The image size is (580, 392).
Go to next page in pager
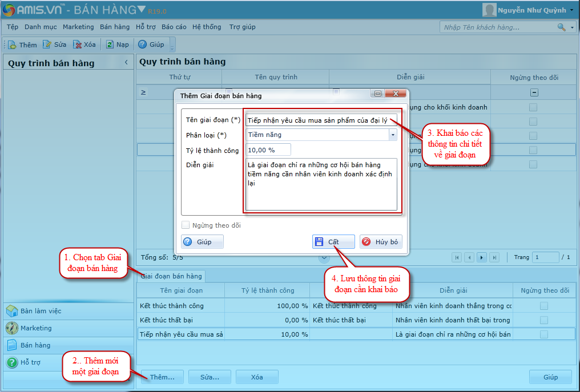[x=482, y=257]
